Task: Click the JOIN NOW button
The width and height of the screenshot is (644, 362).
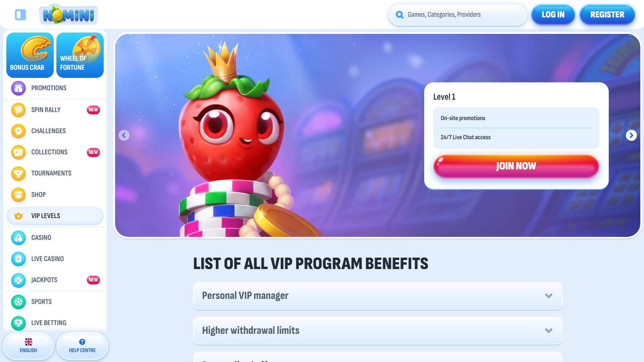Action: 516,166
